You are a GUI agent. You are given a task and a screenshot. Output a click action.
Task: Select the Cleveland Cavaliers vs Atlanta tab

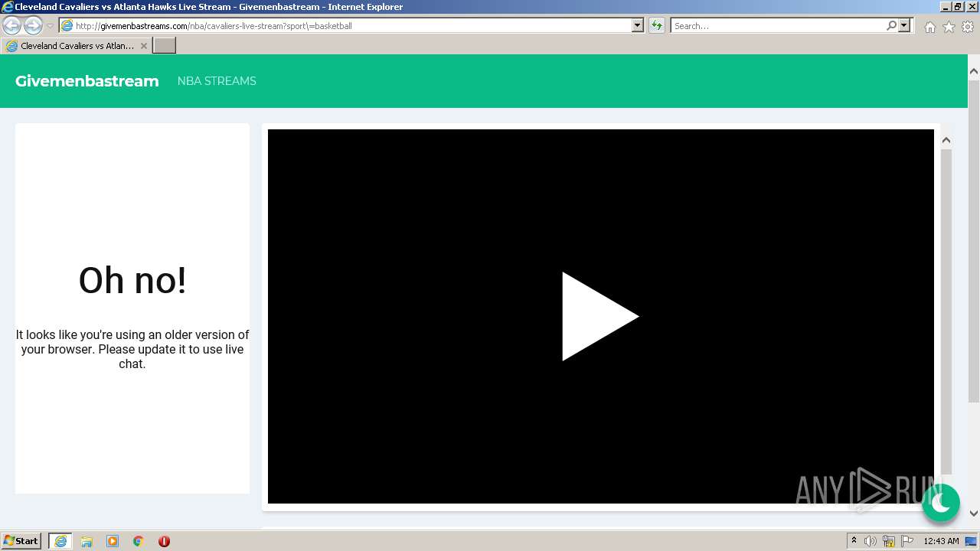[77, 46]
